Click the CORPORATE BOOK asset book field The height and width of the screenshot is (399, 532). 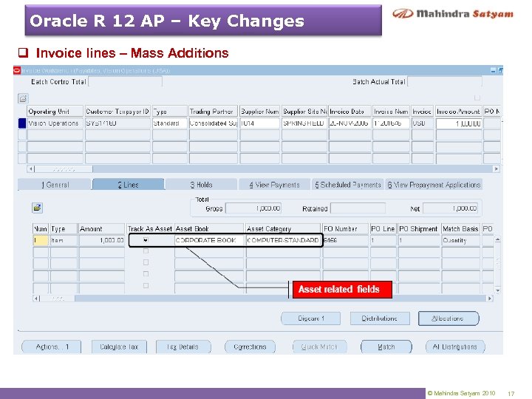coord(209,240)
